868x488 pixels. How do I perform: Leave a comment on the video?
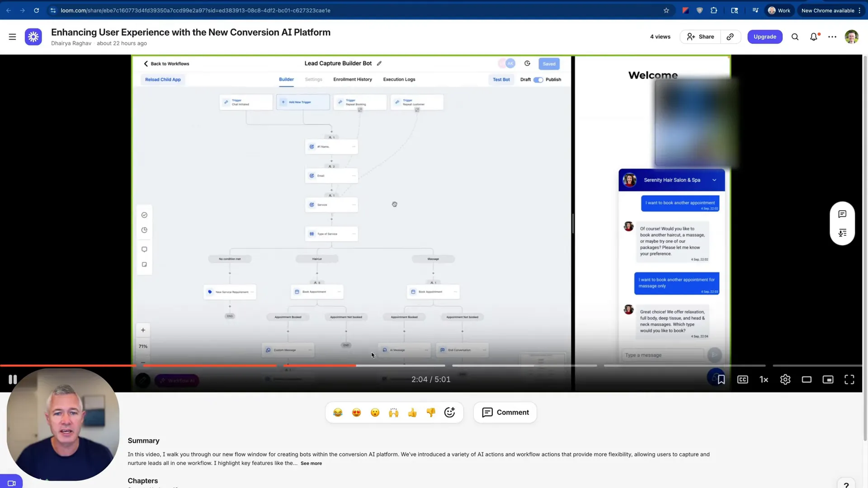point(505,412)
